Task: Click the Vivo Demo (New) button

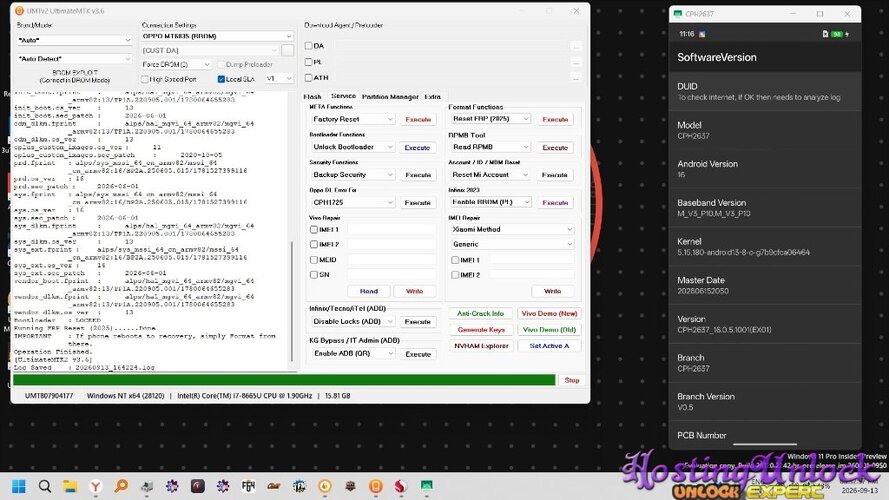Action: point(549,313)
